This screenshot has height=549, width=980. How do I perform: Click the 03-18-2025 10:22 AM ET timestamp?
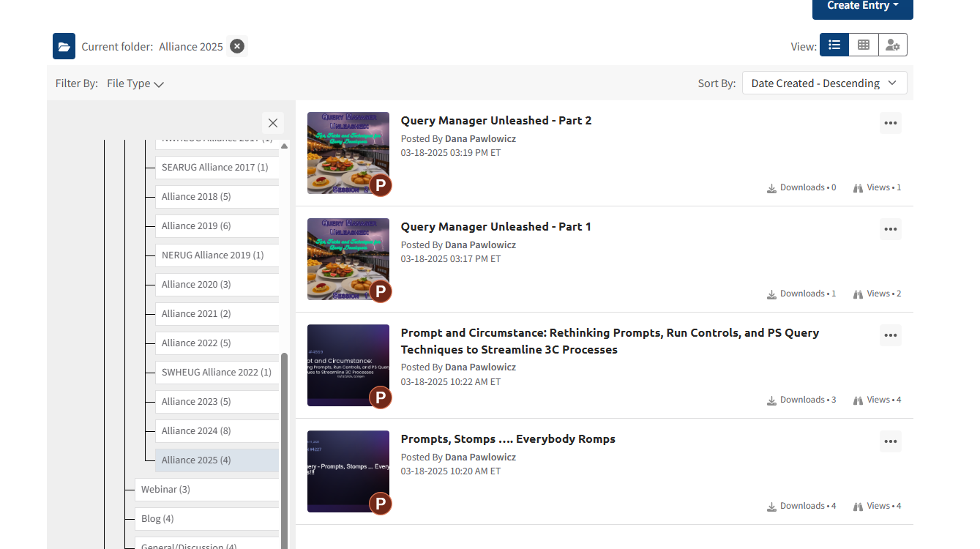451,381
